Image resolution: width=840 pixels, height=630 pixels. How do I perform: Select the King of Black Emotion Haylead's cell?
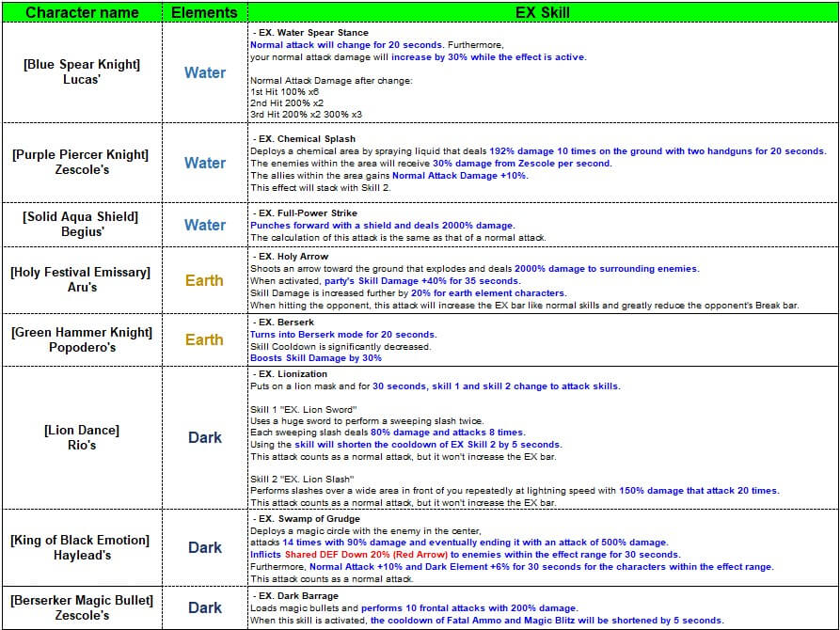click(x=82, y=547)
